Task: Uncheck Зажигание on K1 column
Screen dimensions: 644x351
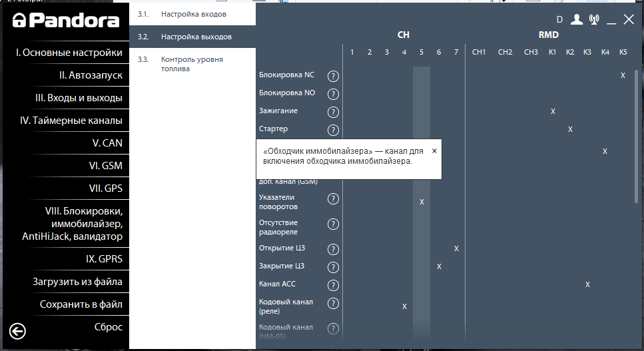Action: 553,111
